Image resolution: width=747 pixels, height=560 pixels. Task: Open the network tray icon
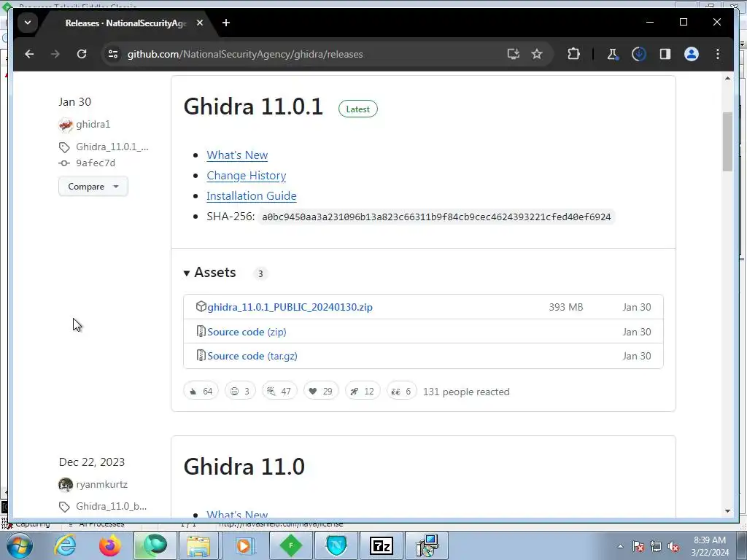coord(656,546)
